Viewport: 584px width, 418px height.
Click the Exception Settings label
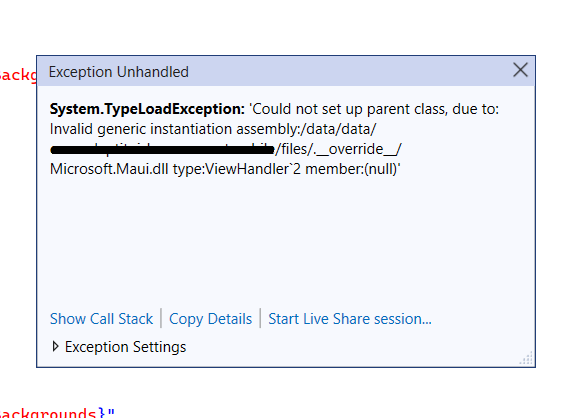click(126, 347)
